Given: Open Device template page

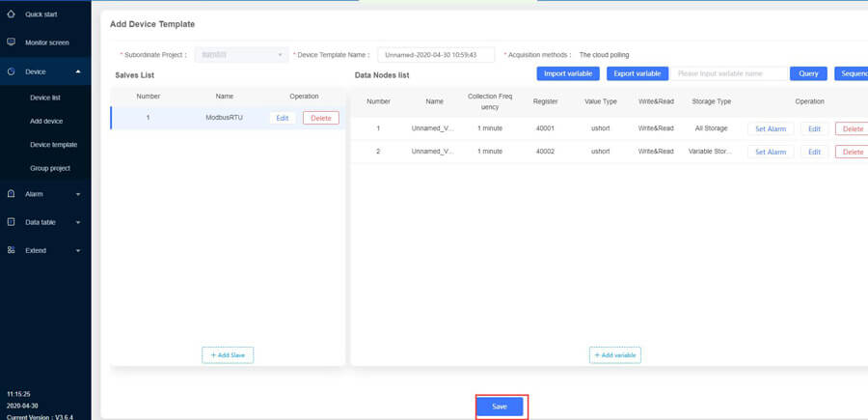Looking at the screenshot, I should coord(53,145).
